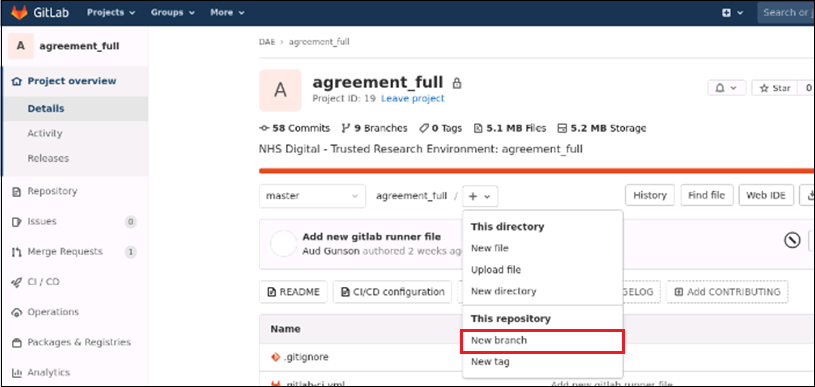Open the .gitignore file
The width and height of the screenshot is (815, 387).
(x=306, y=357)
